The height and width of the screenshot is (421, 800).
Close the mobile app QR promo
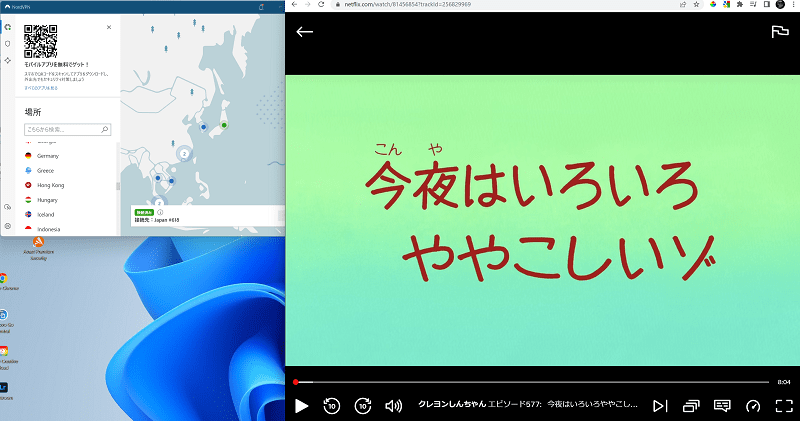pyautogui.click(x=109, y=27)
